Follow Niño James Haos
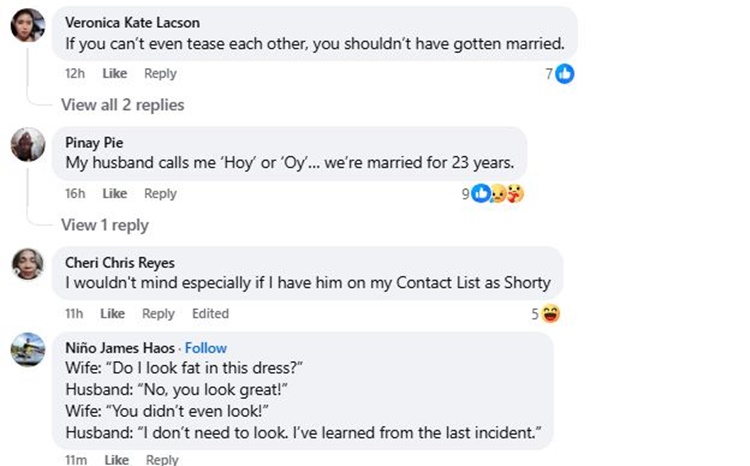 point(205,348)
